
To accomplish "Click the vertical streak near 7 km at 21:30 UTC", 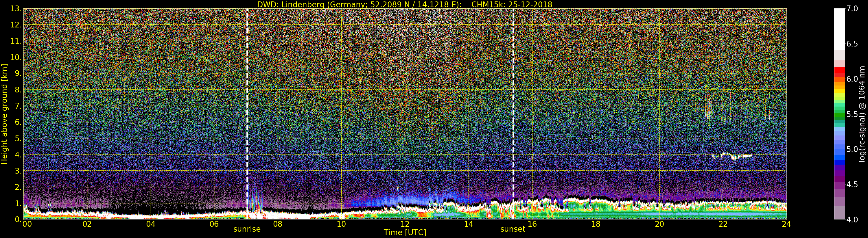I will [708, 107].
